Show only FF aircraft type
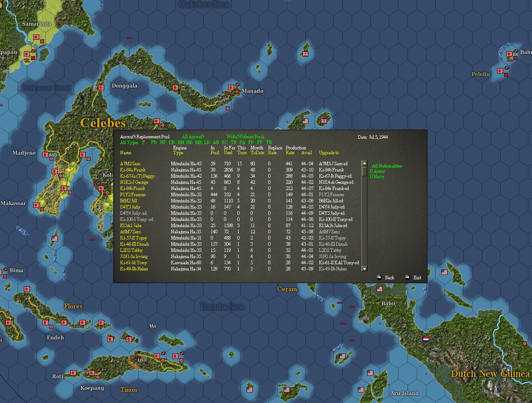 coord(260,143)
